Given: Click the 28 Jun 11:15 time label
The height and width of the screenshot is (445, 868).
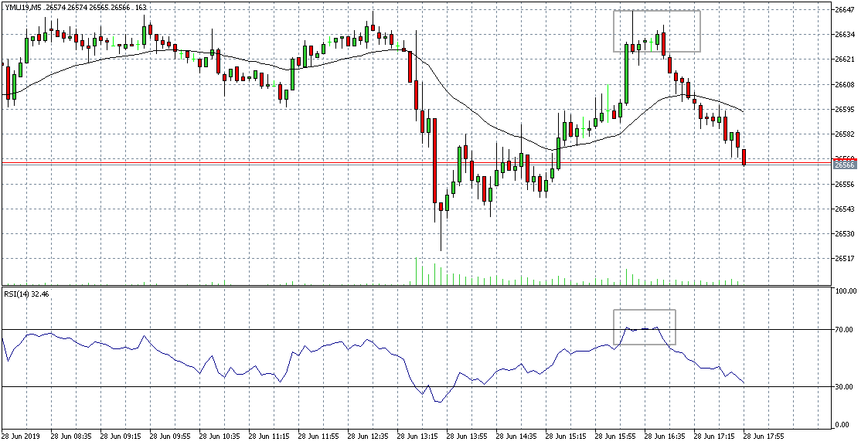Looking at the screenshot, I should click(268, 436).
